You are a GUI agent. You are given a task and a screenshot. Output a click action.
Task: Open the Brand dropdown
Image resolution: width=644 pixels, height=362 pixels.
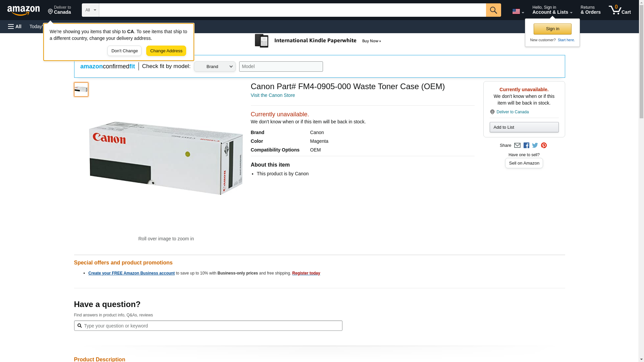tap(215, 66)
